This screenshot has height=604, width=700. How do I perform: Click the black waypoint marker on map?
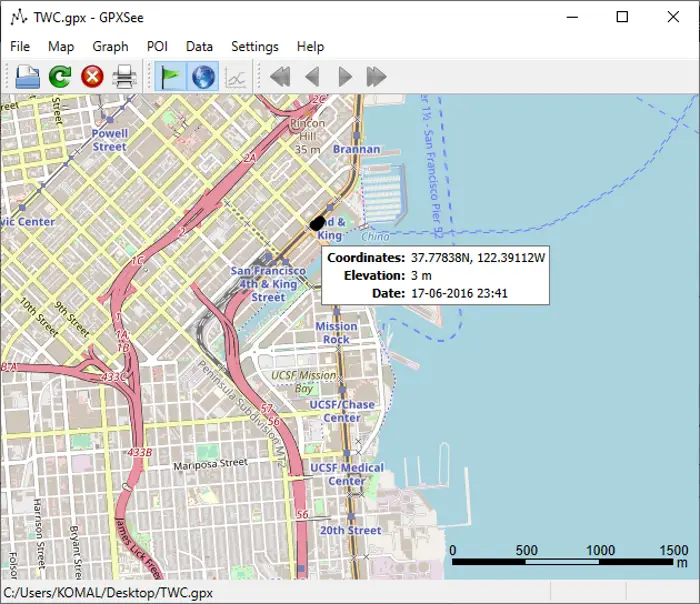pyautogui.click(x=318, y=223)
